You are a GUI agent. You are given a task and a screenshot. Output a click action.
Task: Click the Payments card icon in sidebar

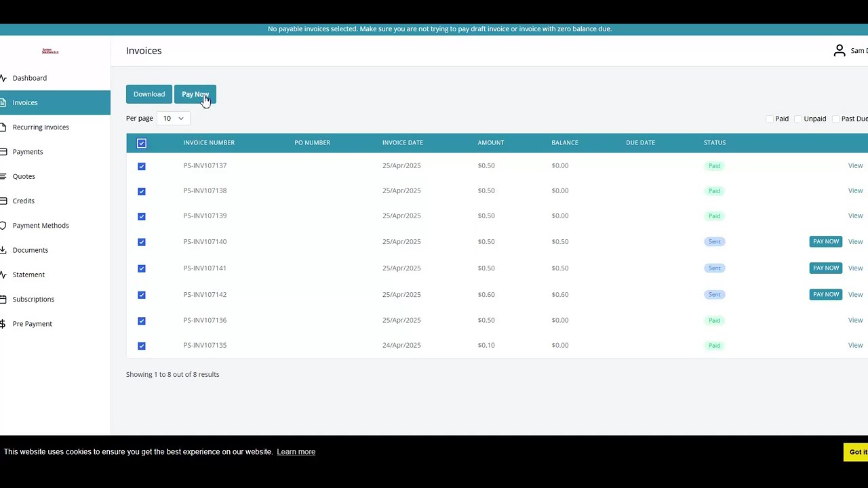(3, 152)
